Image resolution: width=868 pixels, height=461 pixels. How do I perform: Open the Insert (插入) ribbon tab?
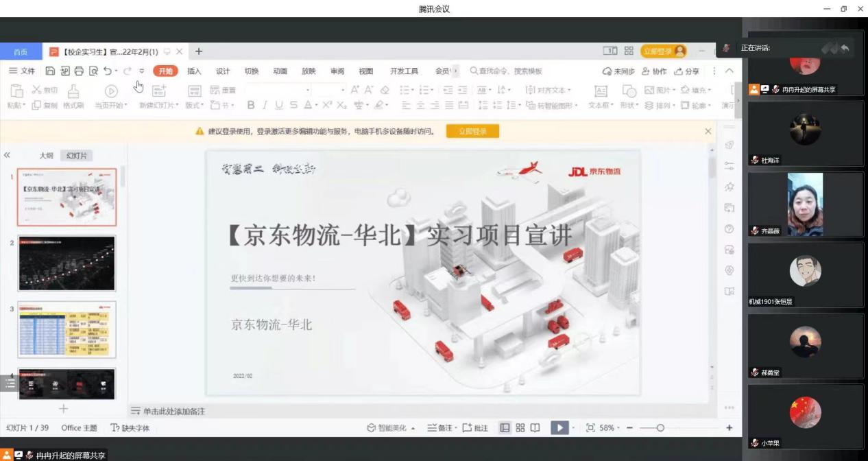[194, 71]
